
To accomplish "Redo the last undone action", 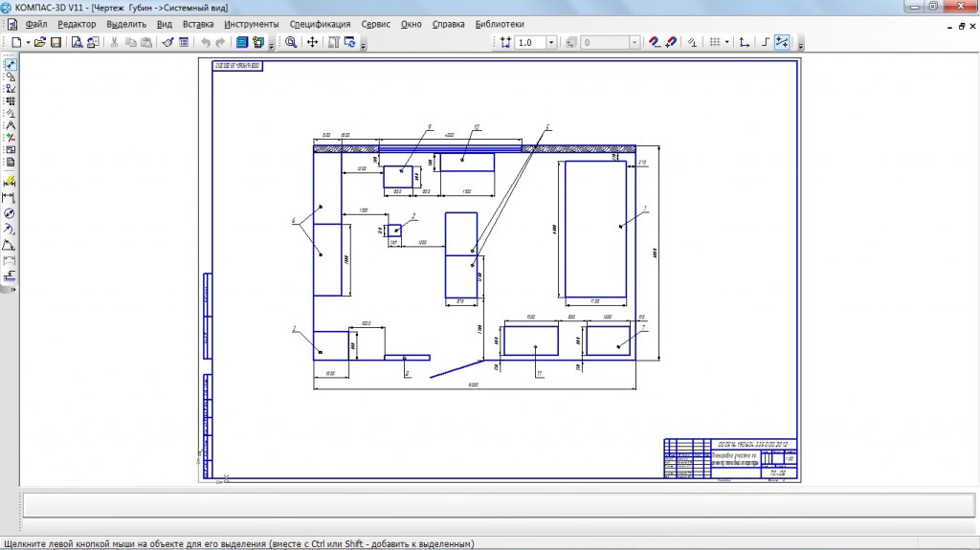I will coord(221,42).
